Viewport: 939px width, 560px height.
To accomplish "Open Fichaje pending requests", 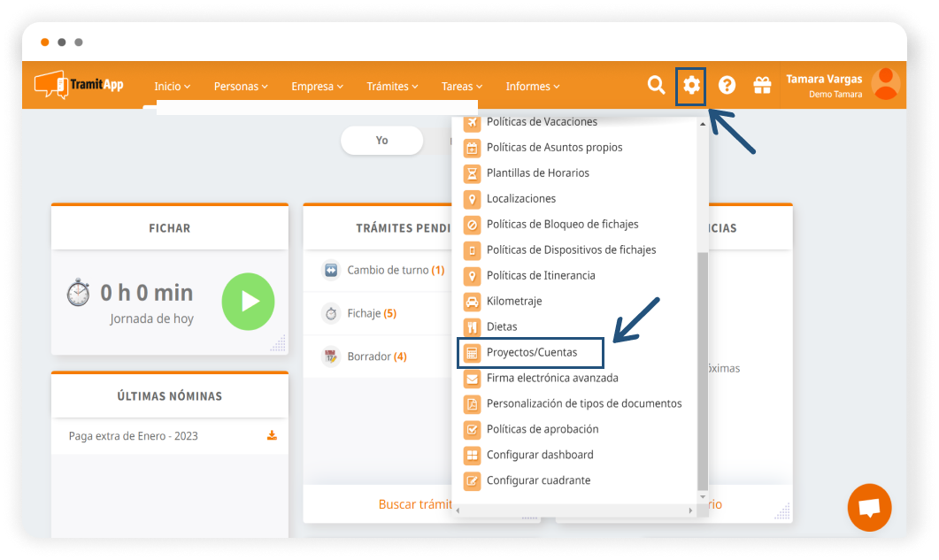I will (x=363, y=313).
